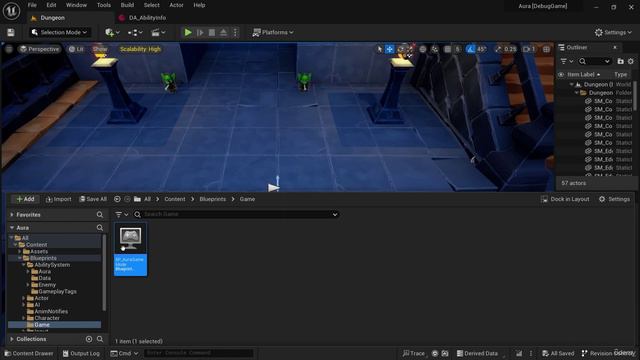Open Outliner filter options
The width and height of the screenshot is (640, 360).
[567, 61]
